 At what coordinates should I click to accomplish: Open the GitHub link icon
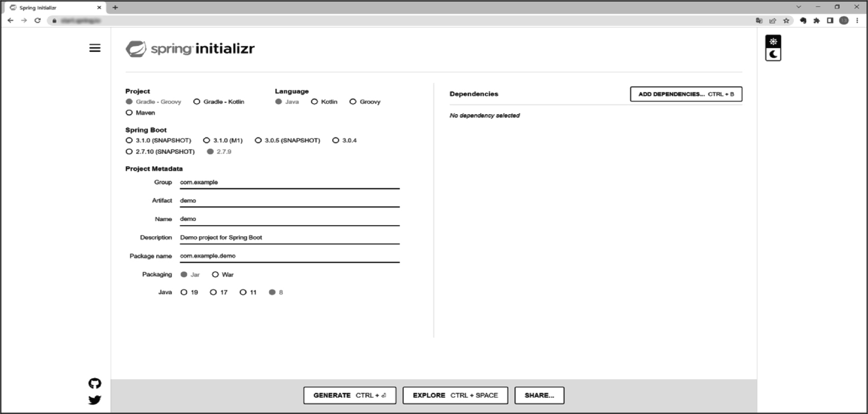click(x=95, y=383)
